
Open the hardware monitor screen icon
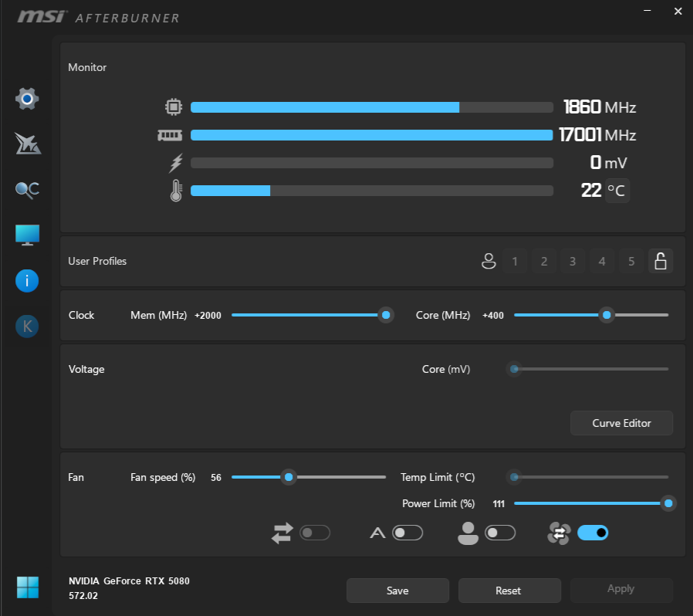click(x=27, y=235)
